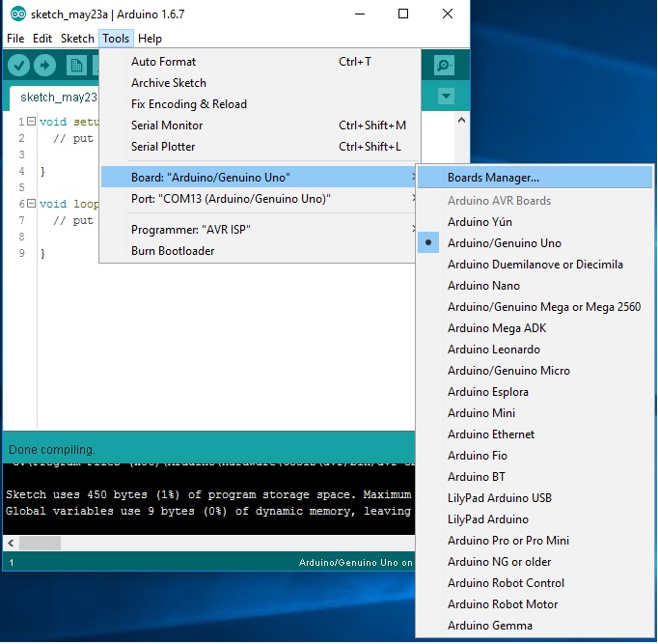Open Serial Monitor from Tools menu
The image size is (658, 644).
(x=258, y=126)
